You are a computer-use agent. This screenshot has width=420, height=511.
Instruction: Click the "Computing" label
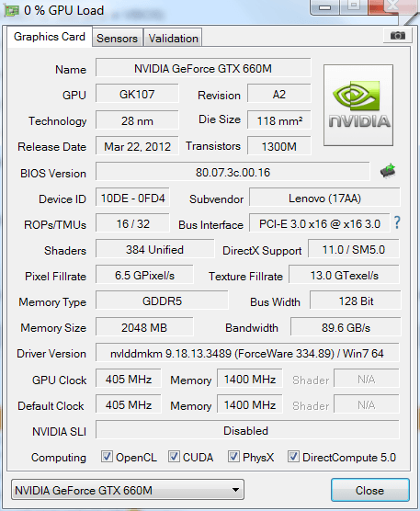click(59, 457)
